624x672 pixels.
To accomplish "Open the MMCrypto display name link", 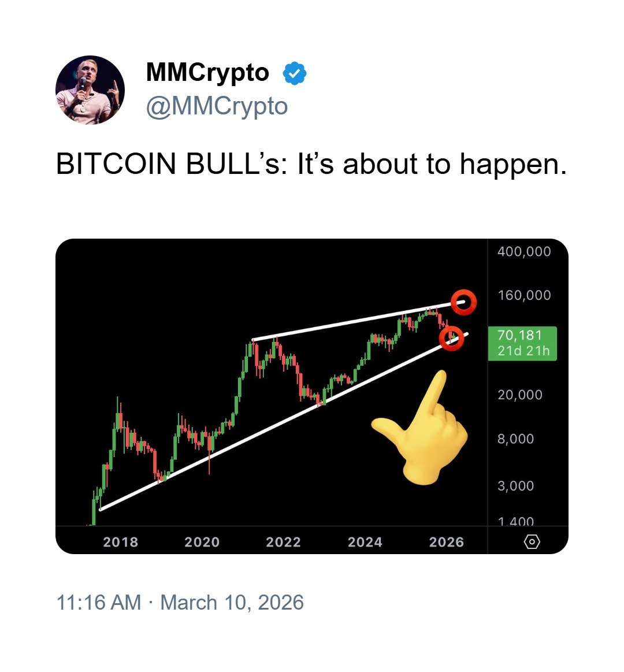I will tap(207, 73).
